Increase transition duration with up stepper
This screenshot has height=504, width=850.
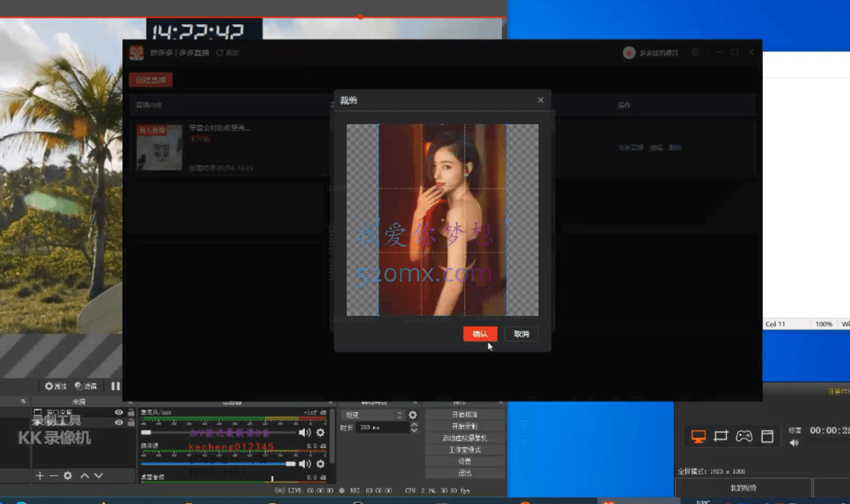(x=414, y=424)
